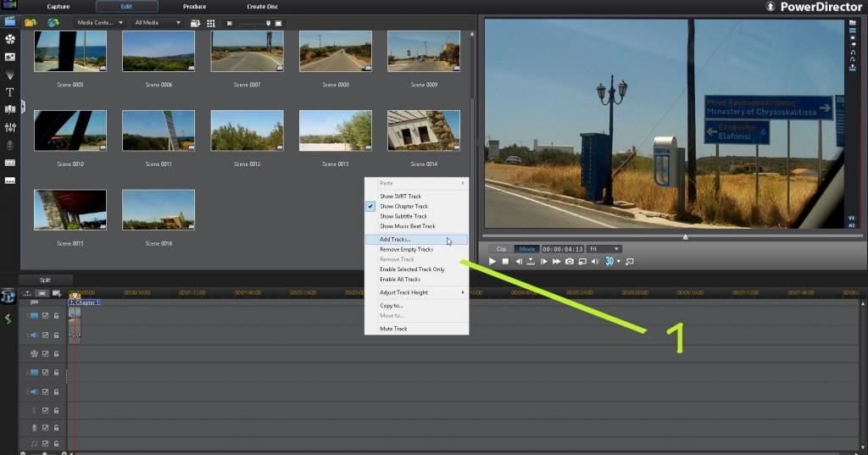Click the add media track icon on timeline toolbar
The height and width of the screenshot is (455, 868).
coord(57,293)
